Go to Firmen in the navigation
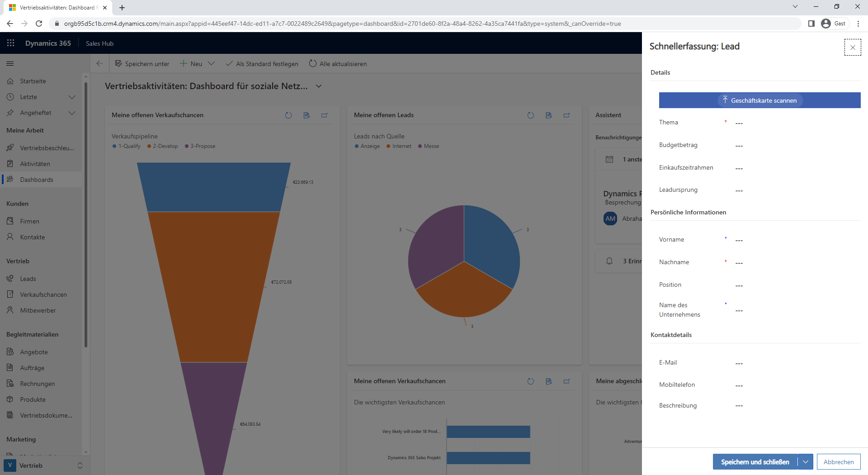The width and height of the screenshot is (868, 475). pos(29,221)
